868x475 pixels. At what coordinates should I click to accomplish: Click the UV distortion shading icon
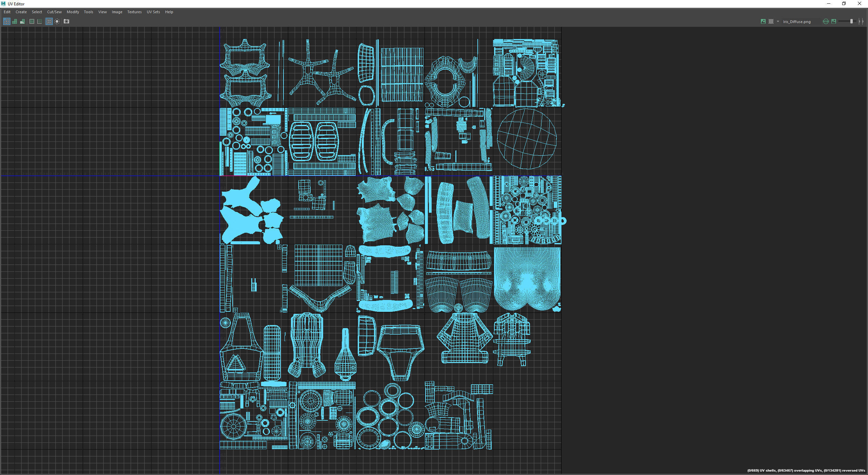[x=22, y=21]
